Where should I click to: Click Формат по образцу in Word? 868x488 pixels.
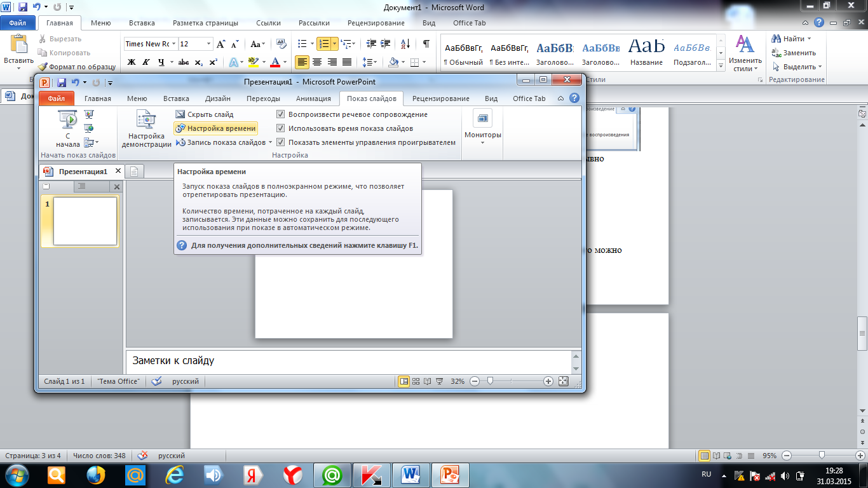[x=77, y=66]
